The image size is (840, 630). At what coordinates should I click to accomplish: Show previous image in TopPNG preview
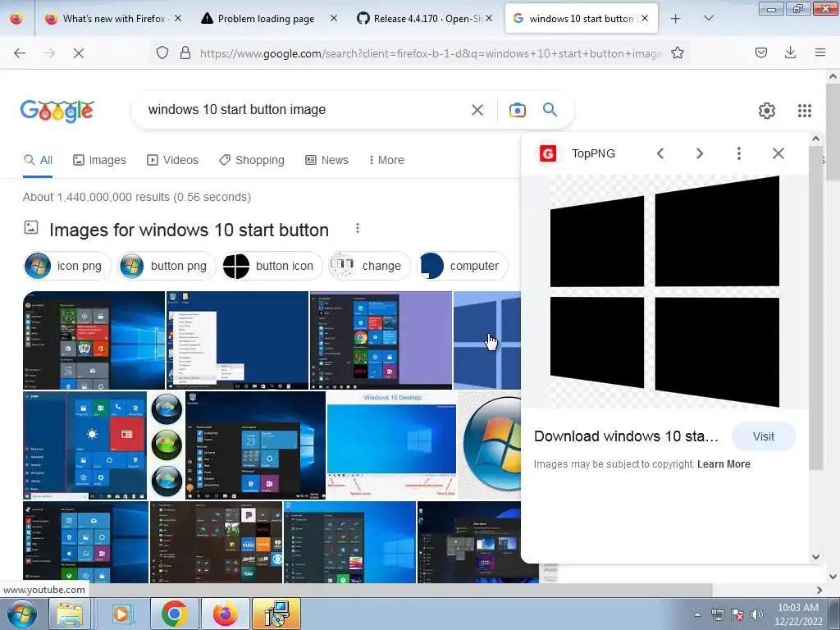click(660, 153)
